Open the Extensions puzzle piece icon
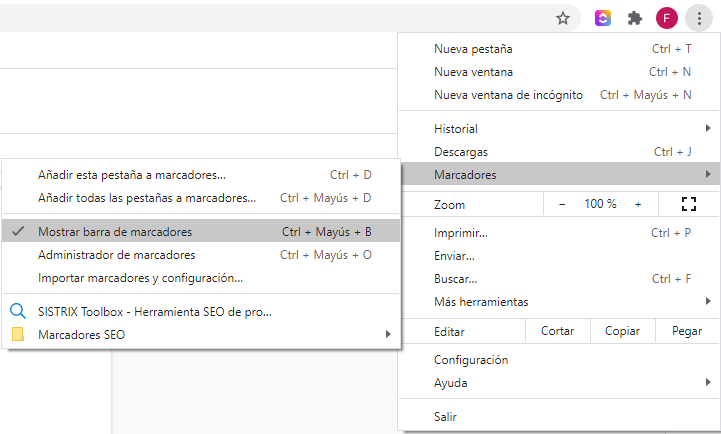 635,18
